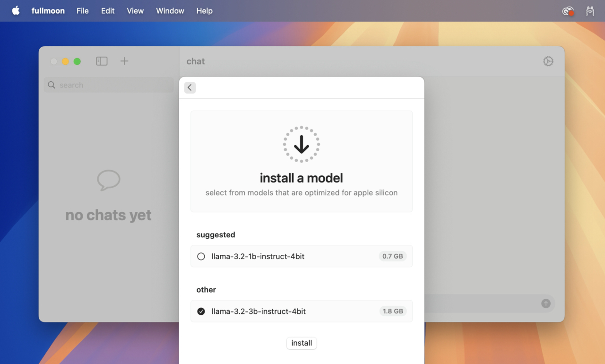
Task: Toggle the sidebar panel icon
Action: click(x=102, y=61)
